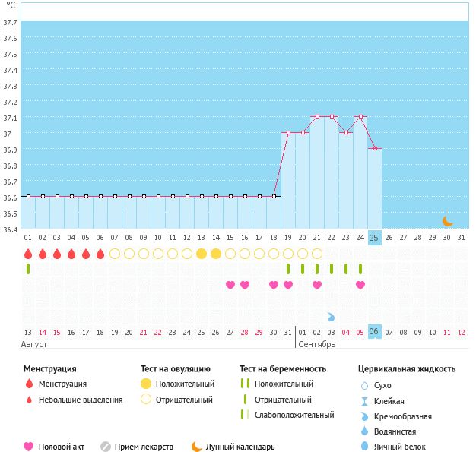This screenshot has width=476, height=452.
Task: Click the 36.9 temperature point on day 25
Action: point(375,149)
